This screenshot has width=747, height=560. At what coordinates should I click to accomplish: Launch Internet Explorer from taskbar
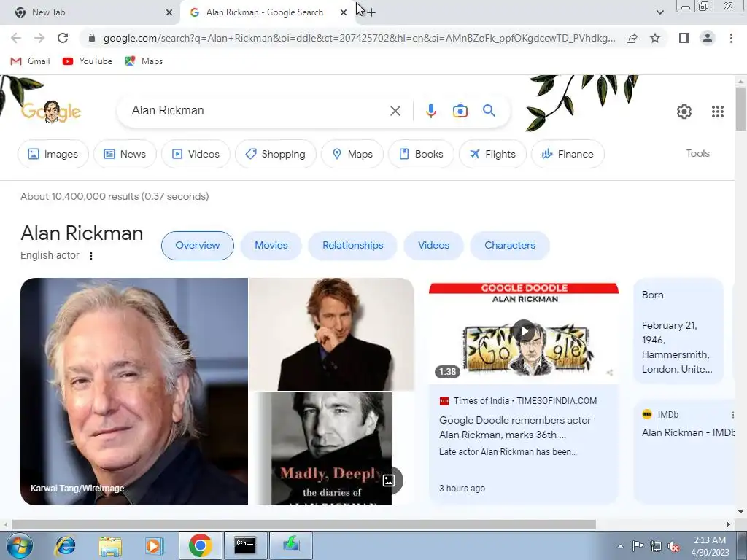[65, 545]
